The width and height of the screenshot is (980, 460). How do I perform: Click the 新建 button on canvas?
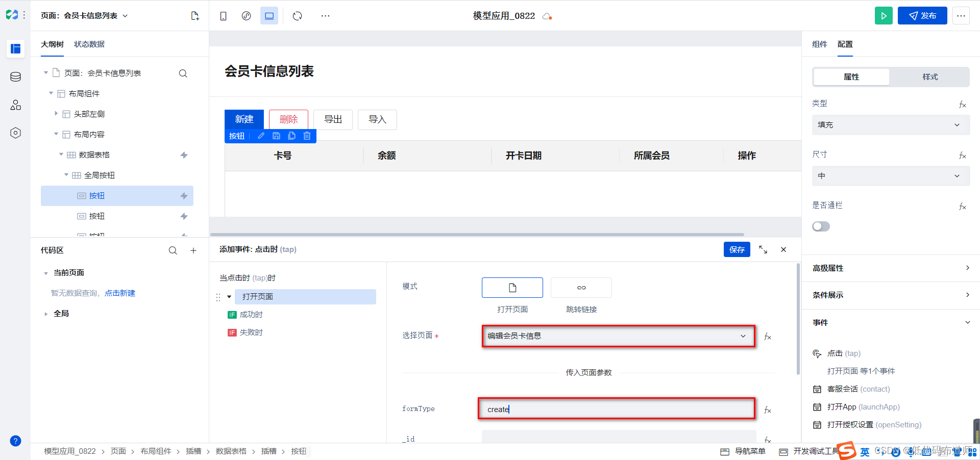[244, 119]
